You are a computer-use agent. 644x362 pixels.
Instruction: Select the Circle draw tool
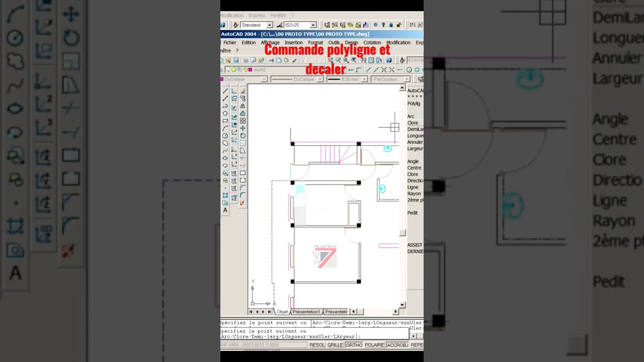pyautogui.click(x=225, y=136)
